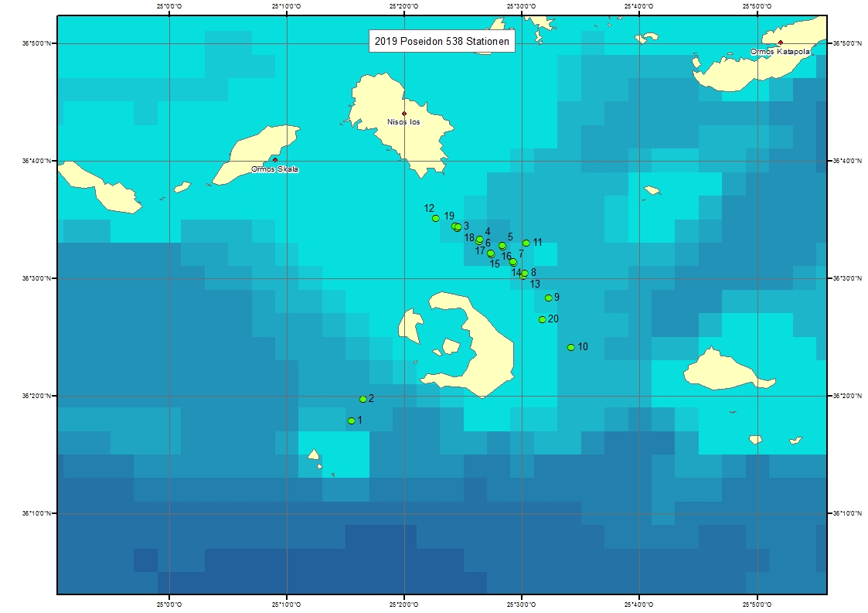
Task: Click the 'Ormos Skala' place label
Action: pyautogui.click(x=274, y=169)
